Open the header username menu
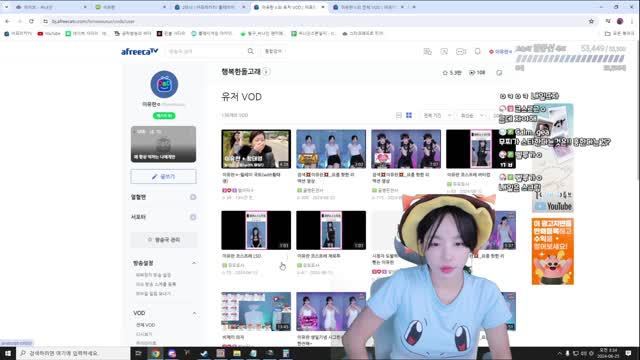Image resolution: width=640 pixels, height=360 pixels. (500, 51)
